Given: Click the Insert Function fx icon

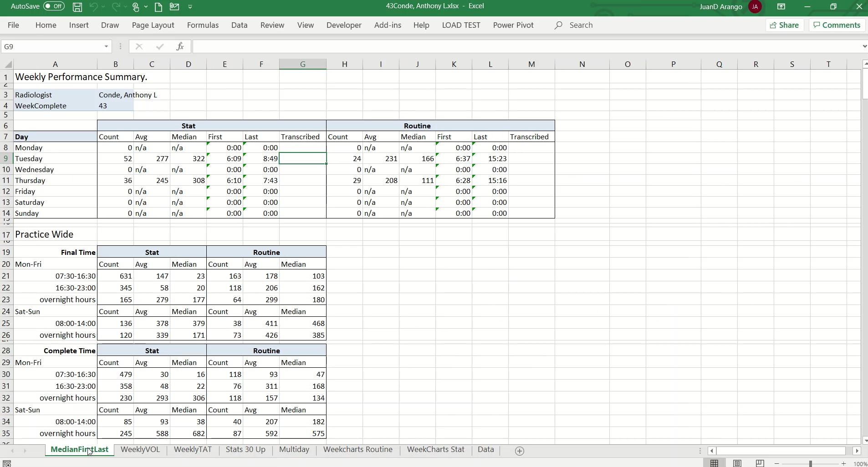Looking at the screenshot, I should click(x=180, y=46).
